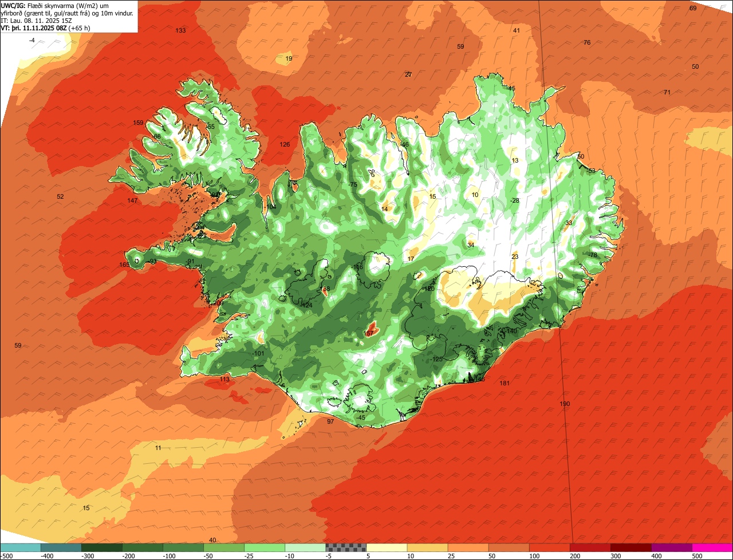Click the title line 'UWC/IG: Flæði skynvarma (W/m2) um'
This screenshot has height=560, width=733.
56,5
